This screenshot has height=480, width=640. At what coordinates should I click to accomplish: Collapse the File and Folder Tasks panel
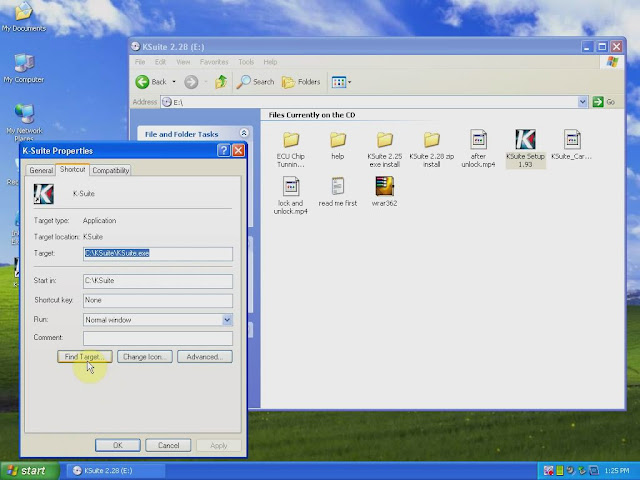coord(244,133)
